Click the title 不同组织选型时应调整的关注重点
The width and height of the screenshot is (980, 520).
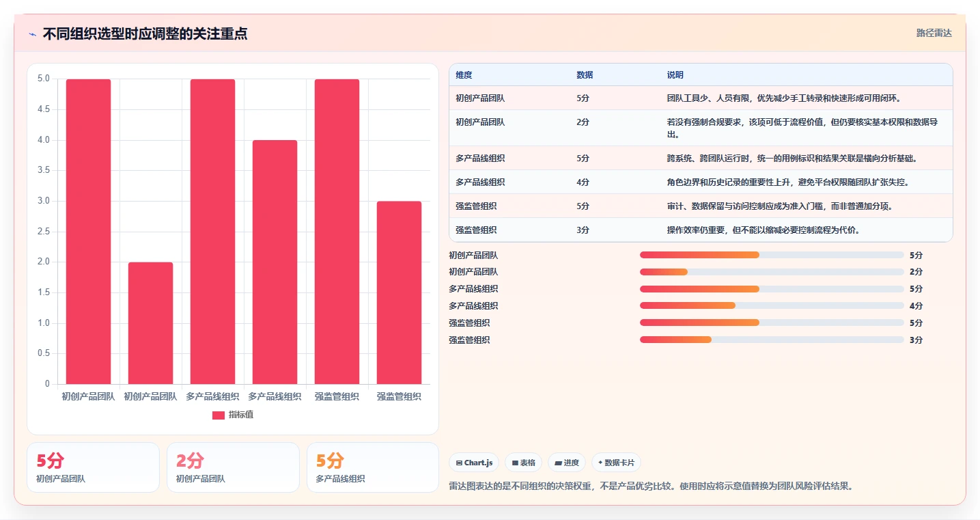pyautogui.click(x=145, y=34)
